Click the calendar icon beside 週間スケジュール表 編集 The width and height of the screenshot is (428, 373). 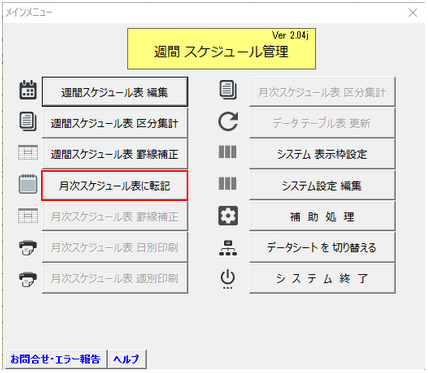(x=28, y=90)
